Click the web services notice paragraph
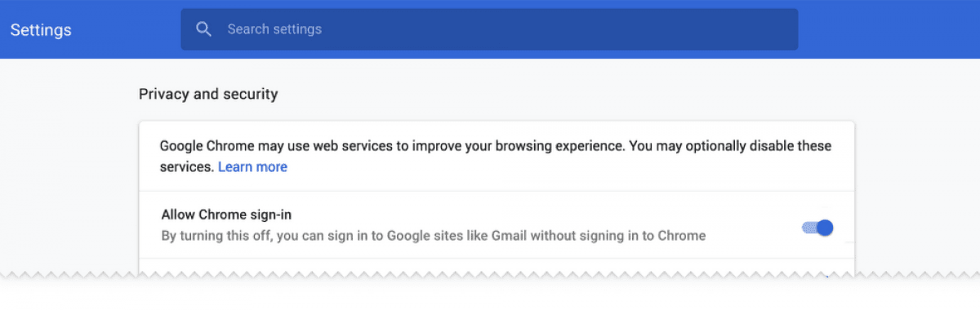 click(x=496, y=157)
